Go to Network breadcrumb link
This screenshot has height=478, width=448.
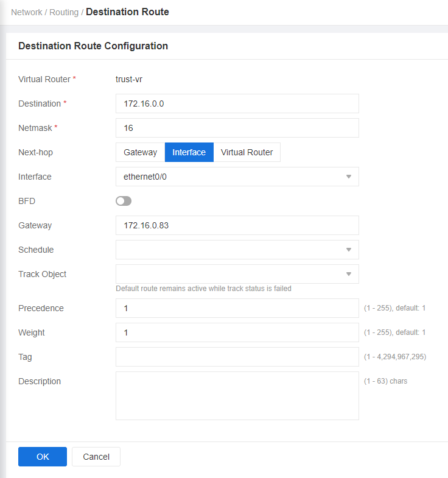(27, 12)
